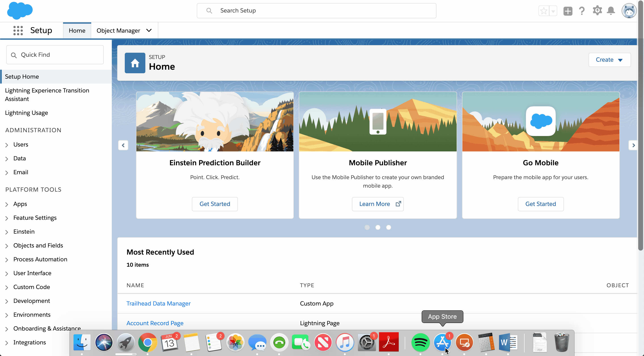Open the App Launcher grid icon
Screen dimensions: 644x356
[18, 30]
